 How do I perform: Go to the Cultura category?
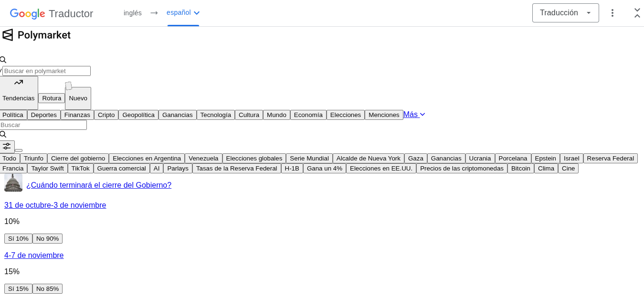click(249, 115)
